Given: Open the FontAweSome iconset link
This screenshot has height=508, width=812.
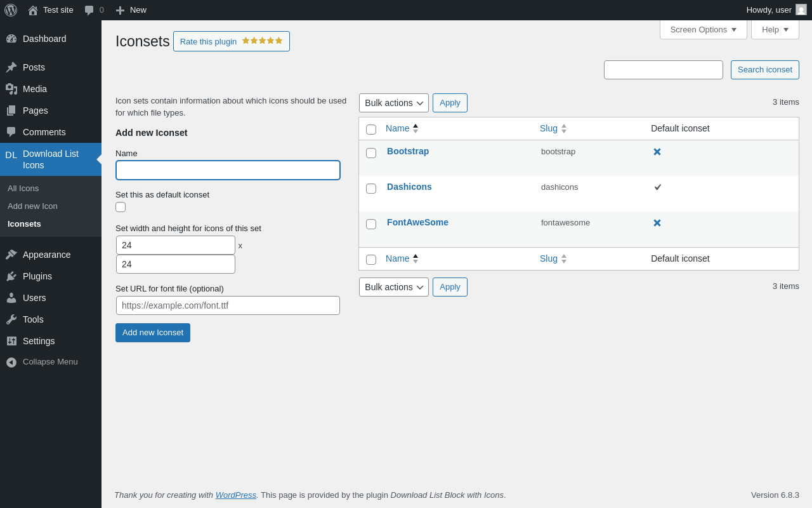Looking at the screenshot, I should (417, 222).
